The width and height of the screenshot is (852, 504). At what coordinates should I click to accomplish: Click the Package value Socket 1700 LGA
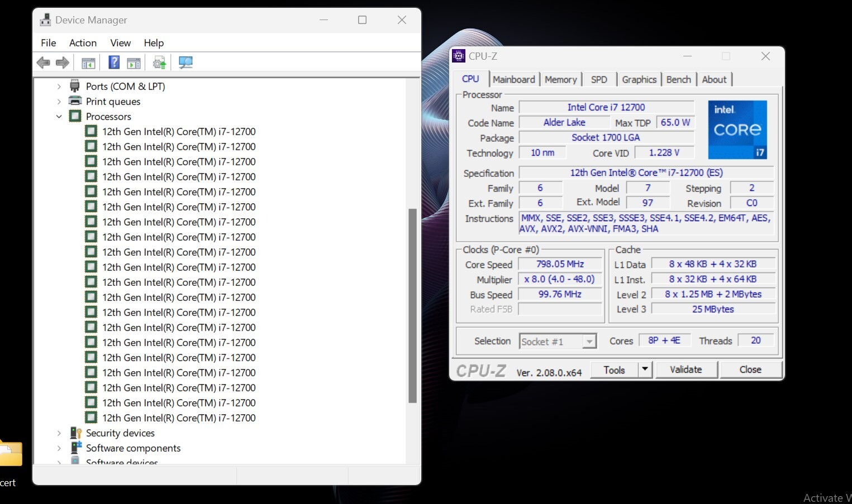pyautogui.click(x=606, y=137)
